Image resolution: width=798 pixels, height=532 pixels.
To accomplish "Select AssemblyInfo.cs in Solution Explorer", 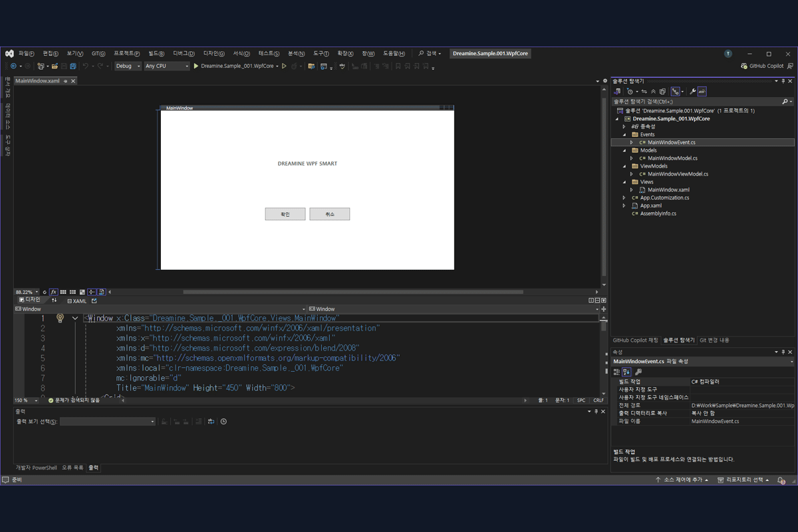I will pyautogui.click(x=658, y=213).
